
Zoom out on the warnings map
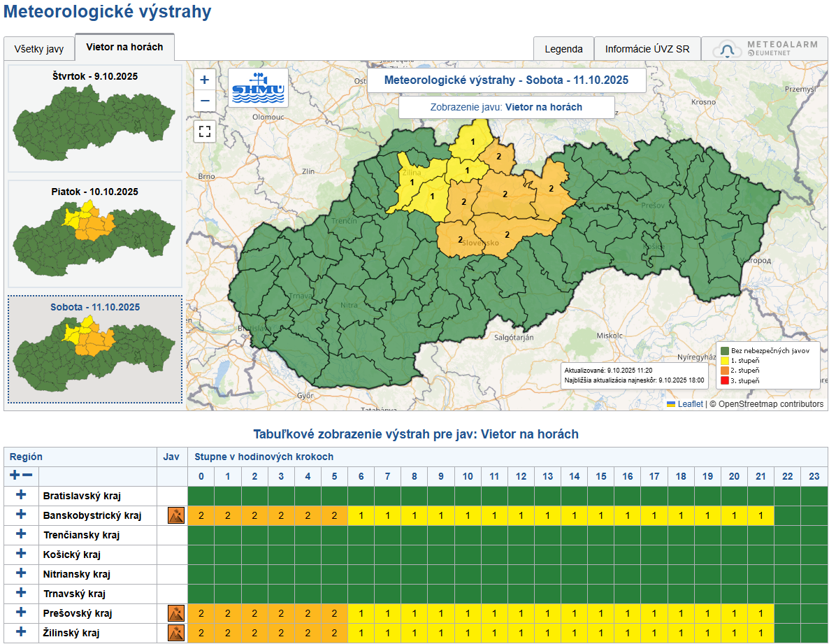205,101
